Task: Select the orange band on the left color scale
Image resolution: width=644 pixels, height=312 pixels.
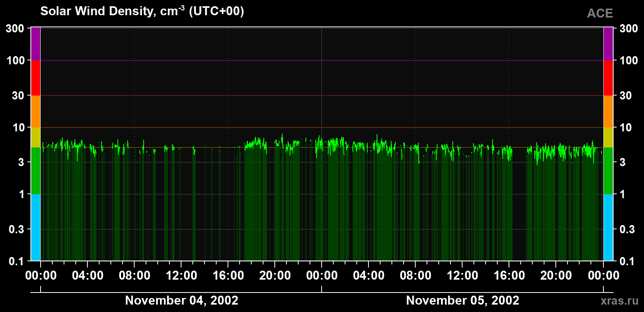Action: (x=36, y=112)
